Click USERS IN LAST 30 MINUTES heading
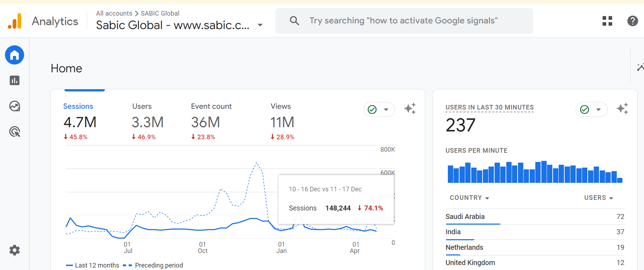The width and height of the screenshot is (644, 270). click(x=490, y=107)
